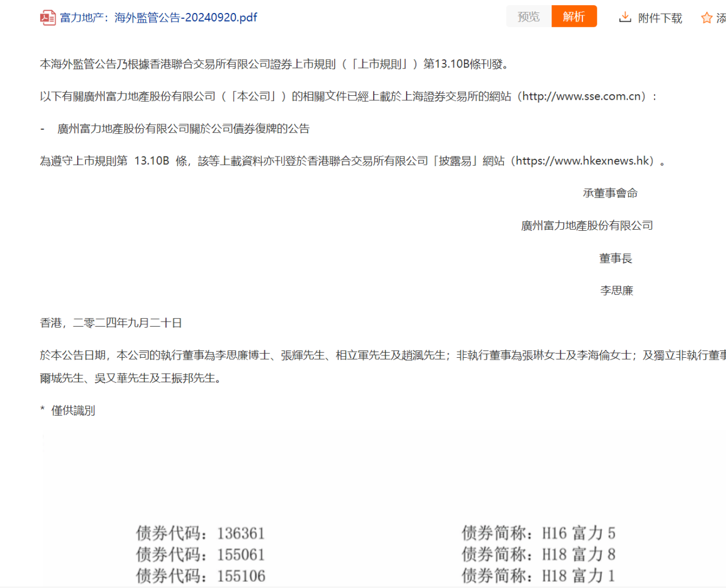The image size is (726, 588).
Task: Click date line 香港，二零二四年九月二十日
Action: click(x=111, y=323)
